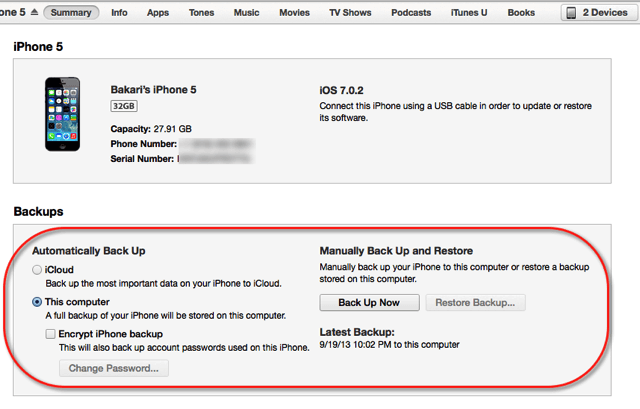The height and width of the screenshot is (409, 640).
Task: View the Podcasts tab
Action: coord(411,13)
